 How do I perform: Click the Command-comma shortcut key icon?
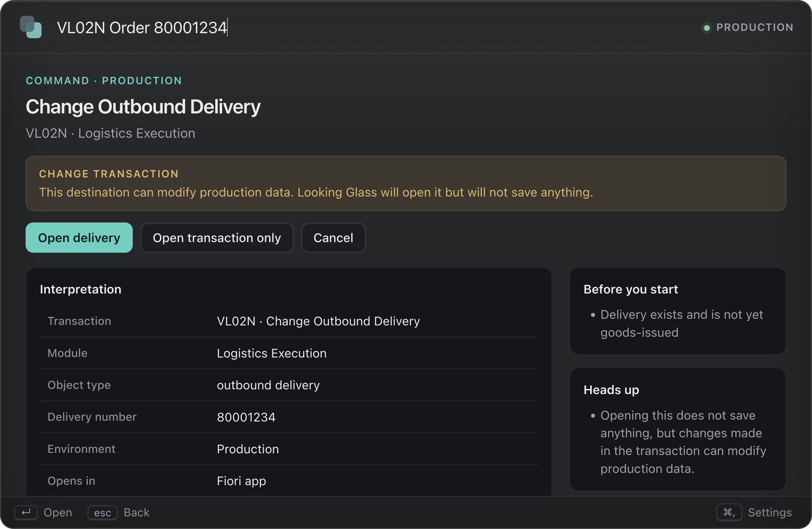pyautogui.click(x=729, y=512)
